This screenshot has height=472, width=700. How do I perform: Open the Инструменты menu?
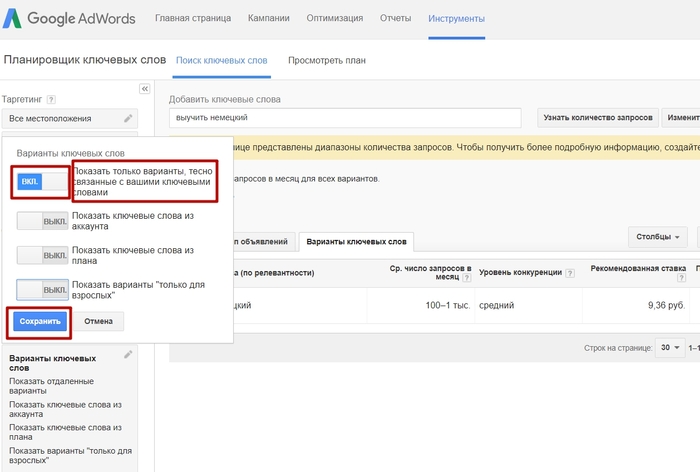point(456,19)
